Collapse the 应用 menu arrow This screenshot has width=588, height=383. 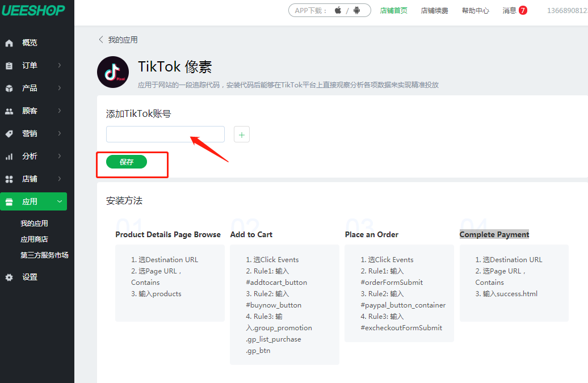pyautogui.click(x=60, y=201)
